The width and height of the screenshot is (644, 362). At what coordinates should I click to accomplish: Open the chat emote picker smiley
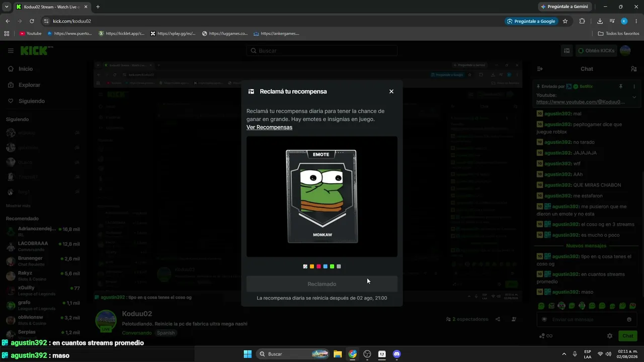pos(629,319)
